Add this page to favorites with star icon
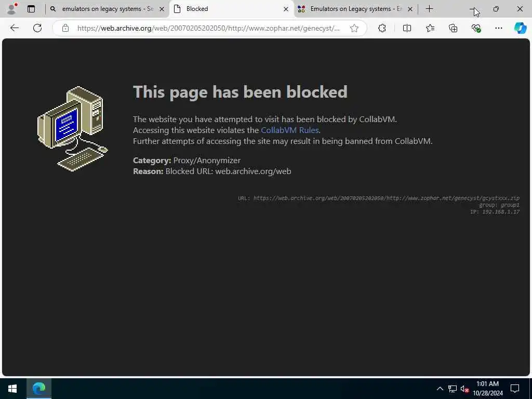Image resolution: width=532 pixels, height=399 pixels. tap(354, 28)
